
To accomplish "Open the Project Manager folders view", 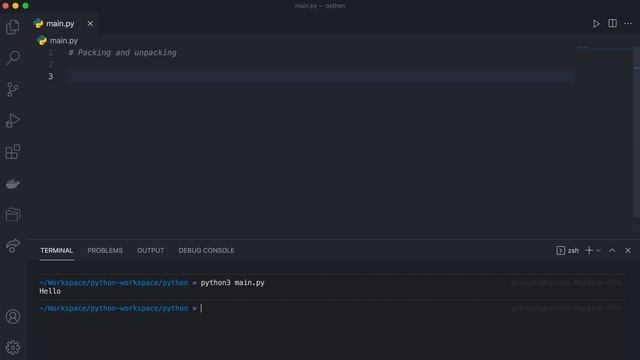I will (x=13, y=214).
